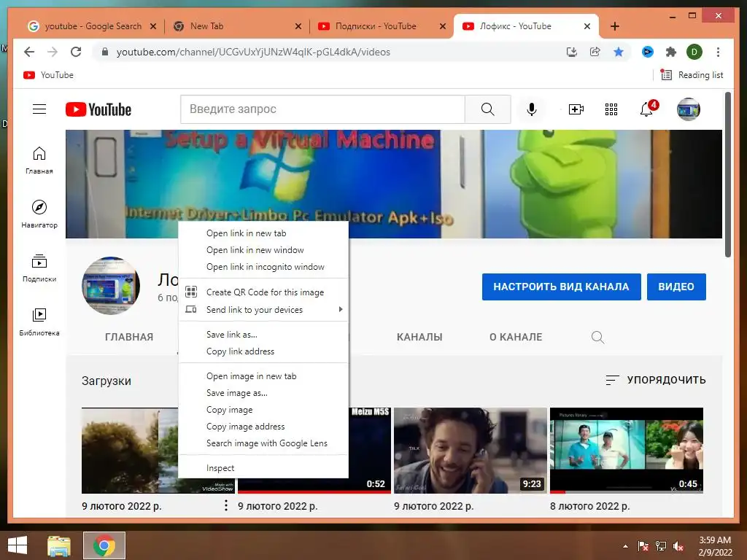Open File Explorer from taskbar

(x=59, y=545)
